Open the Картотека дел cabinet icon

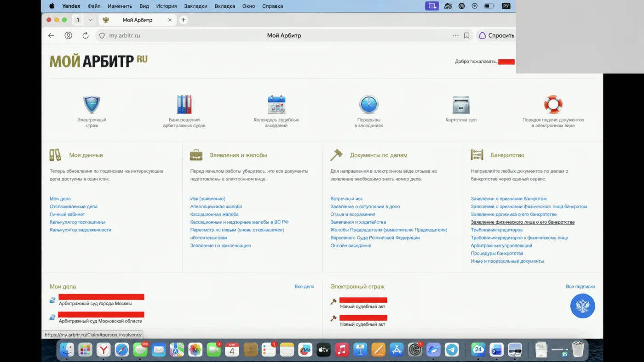coord(461,105)
